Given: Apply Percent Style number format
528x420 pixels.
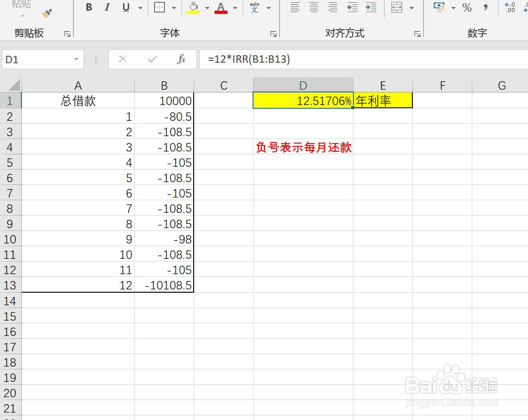Looking at the screenshot, I should point(467,8).
